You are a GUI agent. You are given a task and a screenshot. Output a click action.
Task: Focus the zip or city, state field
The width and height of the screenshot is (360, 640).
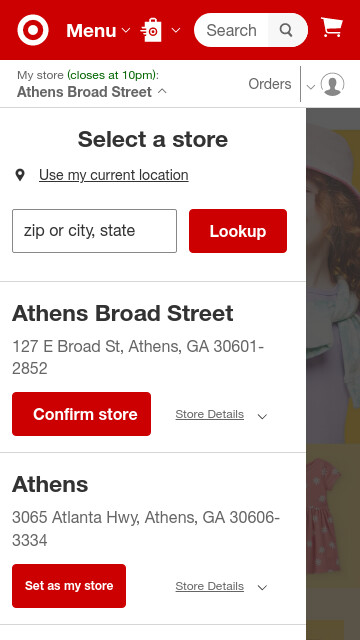coord(94,231)
